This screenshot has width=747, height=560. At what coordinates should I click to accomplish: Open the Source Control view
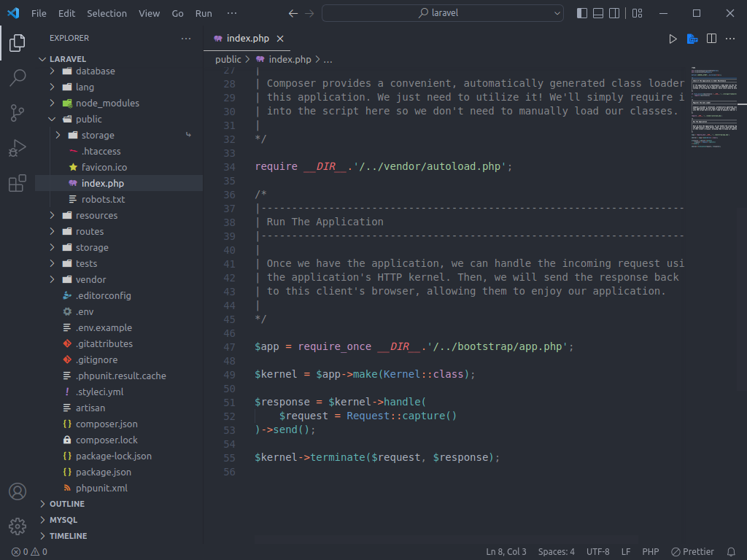(18, 113)
